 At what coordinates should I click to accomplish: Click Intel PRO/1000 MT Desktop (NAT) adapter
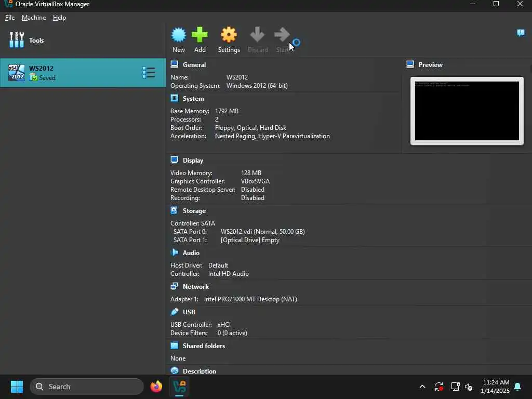point(250,299)
